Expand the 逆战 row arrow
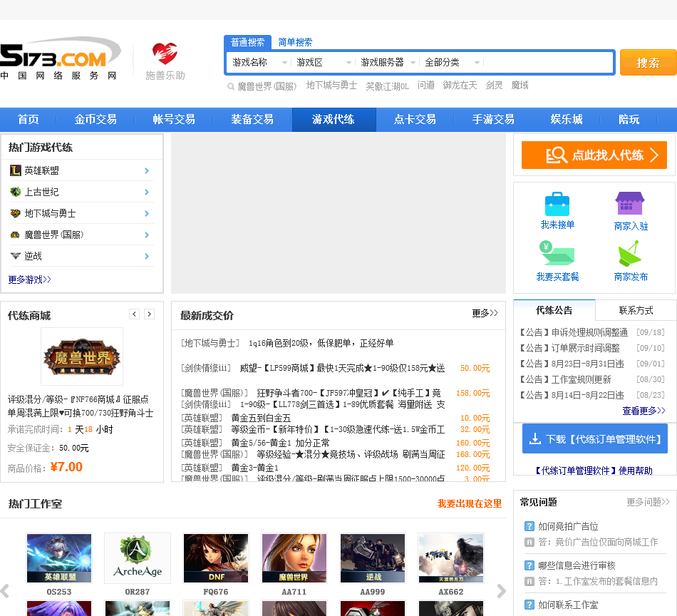Screen dimensions: 677x616 click(147, 256)
